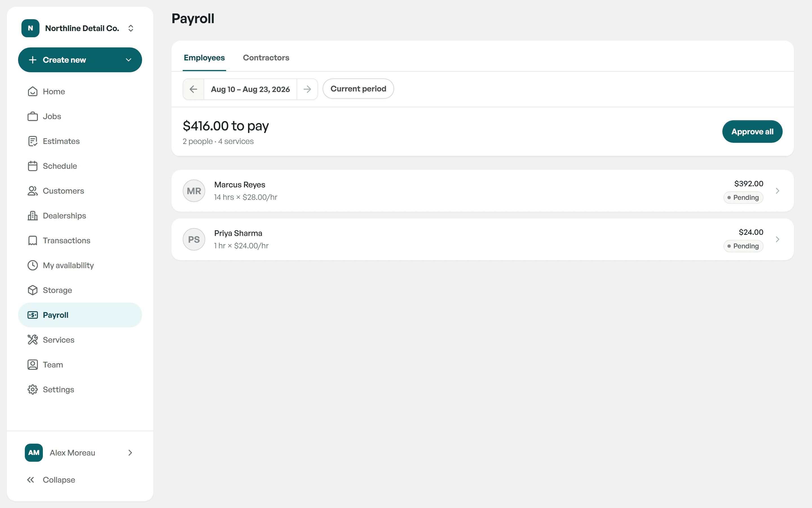Click the Jobs briefcase icon
The width and height of the screenshot is (812, 508).
click(x=32, y=116)
